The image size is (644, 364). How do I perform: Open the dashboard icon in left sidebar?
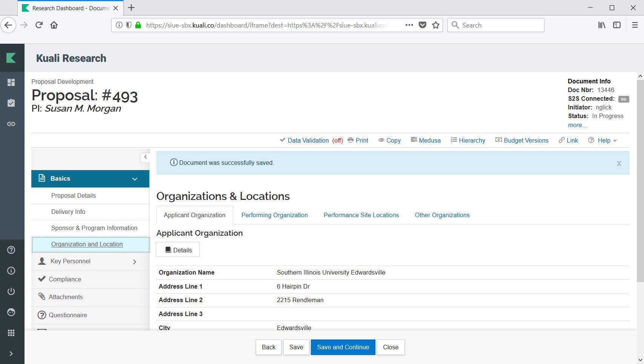[11, 82]
